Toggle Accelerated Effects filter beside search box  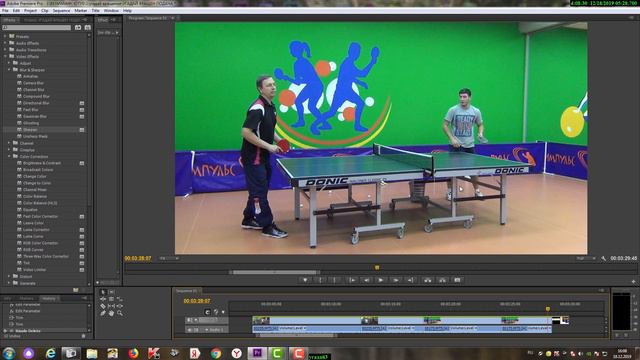pyautogui.click(x=78, y=27)
